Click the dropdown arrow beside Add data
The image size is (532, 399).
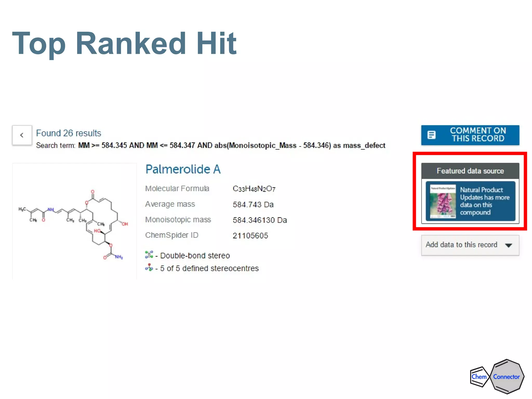point(509,245)
